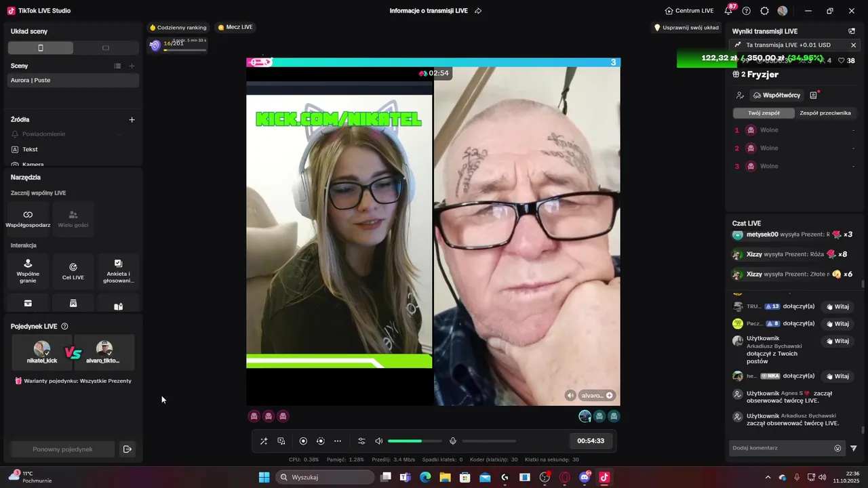The image size is (868, 488).
Task: Add a new scene with plus
Action: click(132, 66)
